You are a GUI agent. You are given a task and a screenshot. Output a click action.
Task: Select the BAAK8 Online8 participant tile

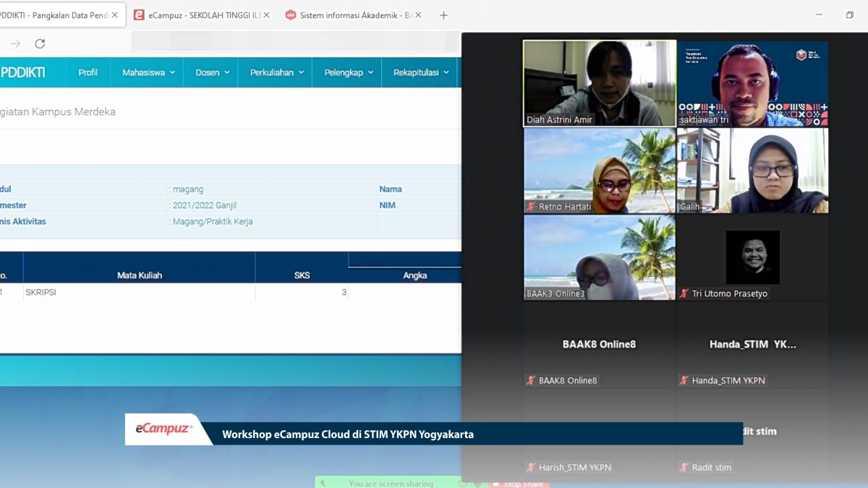point(600,344)
